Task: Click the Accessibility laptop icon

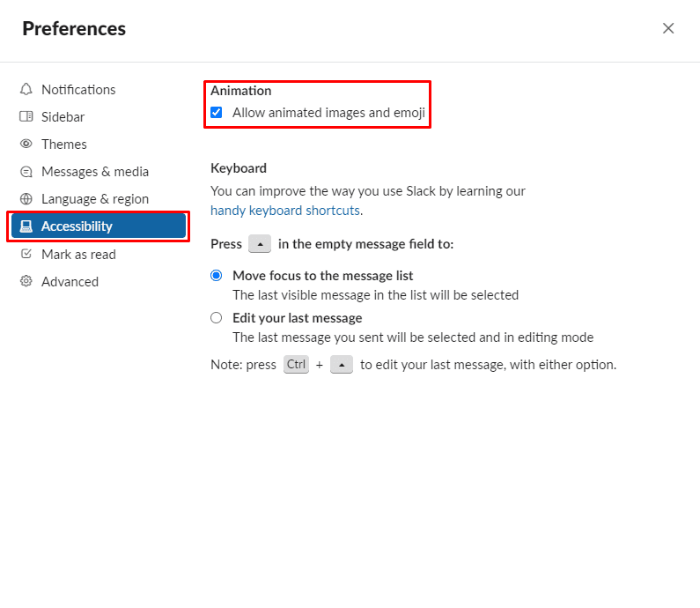Action: tap(26, 226)
